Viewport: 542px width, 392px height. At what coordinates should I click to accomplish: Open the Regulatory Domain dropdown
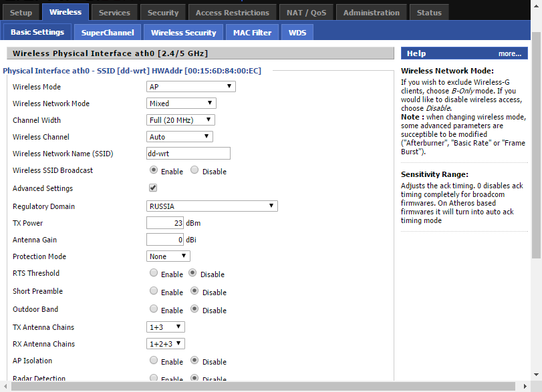click(211, 206)
